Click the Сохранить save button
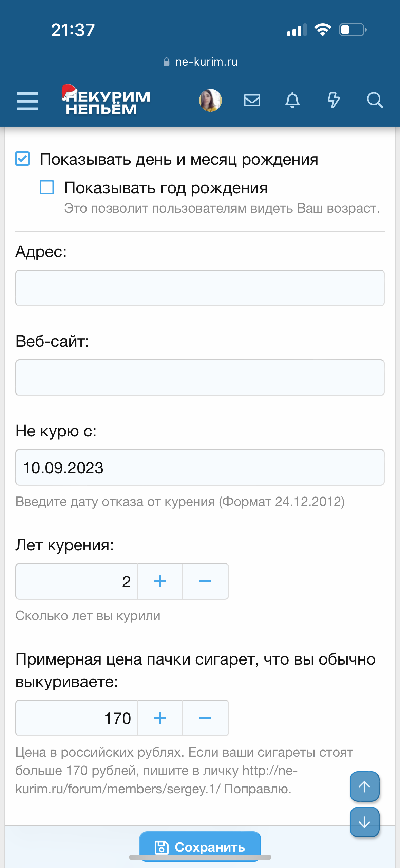The height and width of the screenshot is (868, 400). (x=200, y=847)
